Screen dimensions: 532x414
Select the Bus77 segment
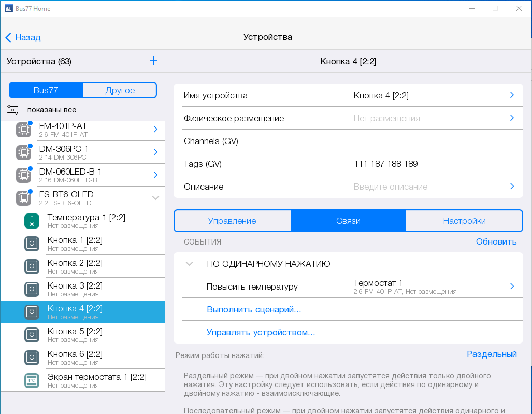(46, 90)
